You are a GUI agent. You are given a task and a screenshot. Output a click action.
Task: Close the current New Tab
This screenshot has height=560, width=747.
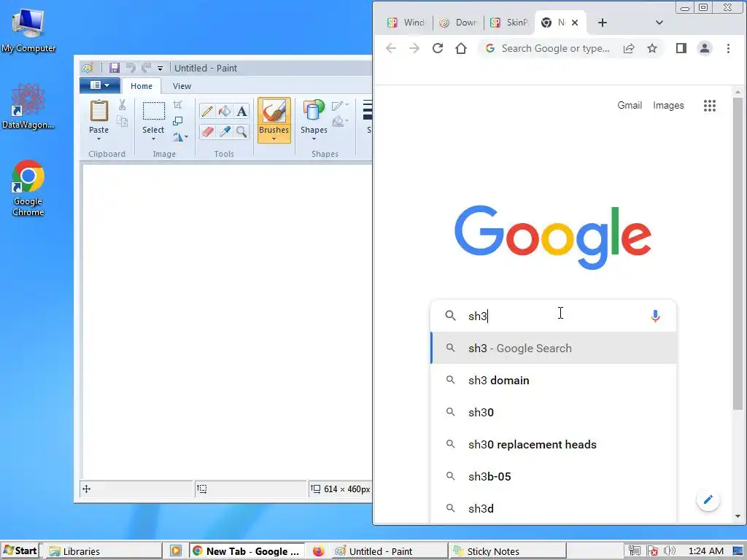click(575, 23)
